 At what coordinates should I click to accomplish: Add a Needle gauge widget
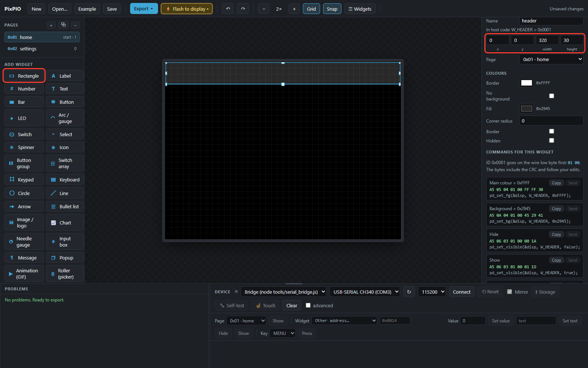tap(24, 242)
